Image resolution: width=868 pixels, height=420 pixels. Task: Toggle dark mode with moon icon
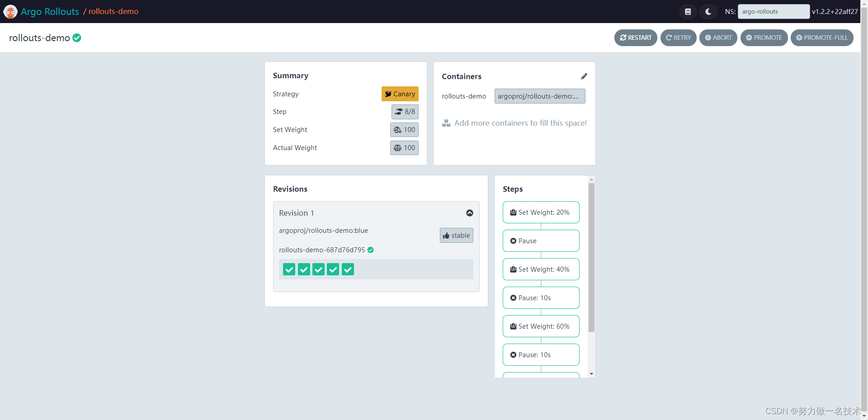(x=708, y=12)
